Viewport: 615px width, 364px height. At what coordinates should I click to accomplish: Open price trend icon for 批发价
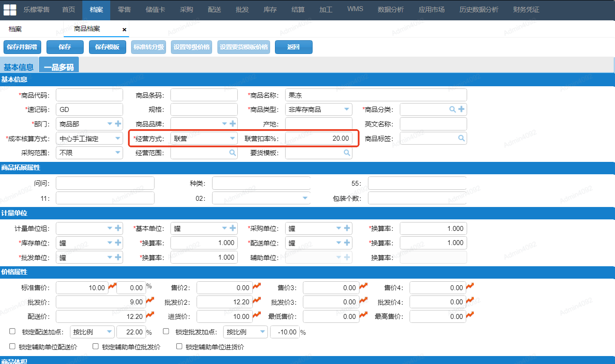point(150,301)
